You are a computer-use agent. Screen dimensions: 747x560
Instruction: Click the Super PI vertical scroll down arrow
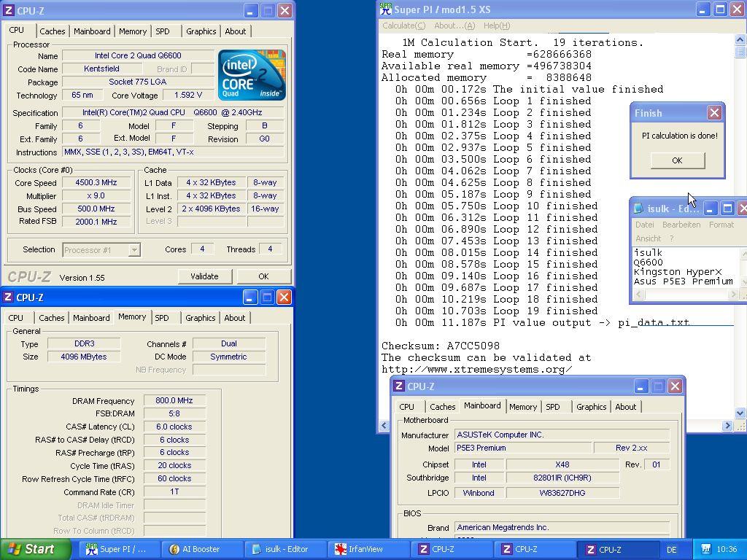click(741, 413)
